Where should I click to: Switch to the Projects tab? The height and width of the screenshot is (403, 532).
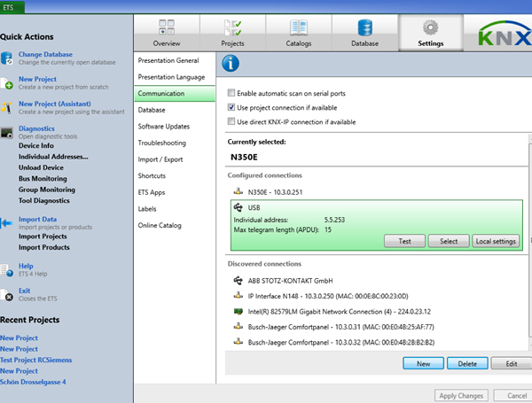tap(232, 33)
